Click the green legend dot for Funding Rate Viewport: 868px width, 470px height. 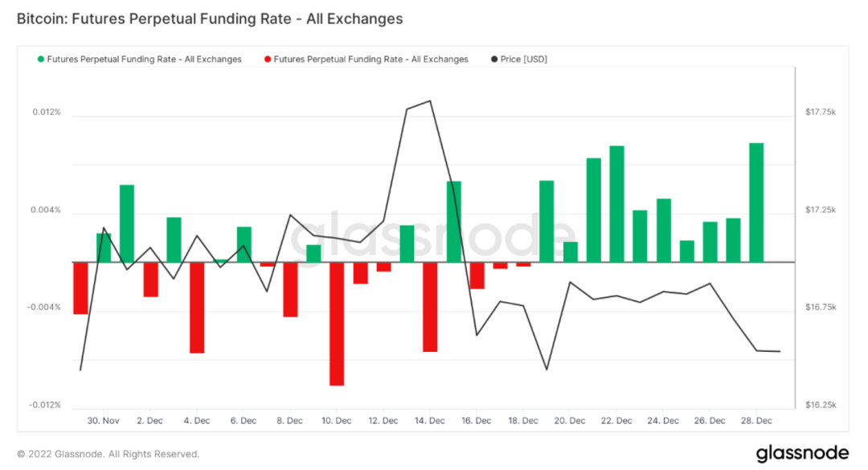(x=40, y=59)
